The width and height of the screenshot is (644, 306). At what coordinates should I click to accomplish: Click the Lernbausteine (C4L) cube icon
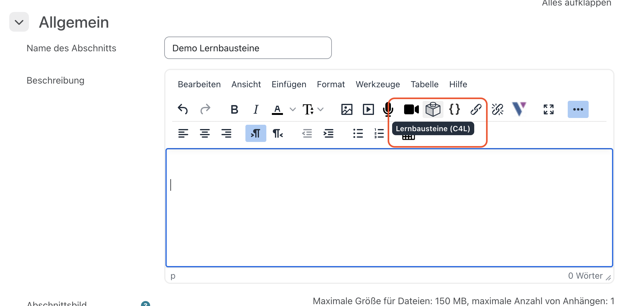pos(433,109)
